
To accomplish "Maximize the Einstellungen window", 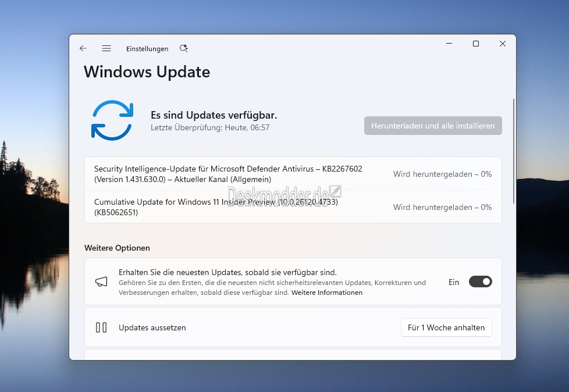I will click(476, 44).
